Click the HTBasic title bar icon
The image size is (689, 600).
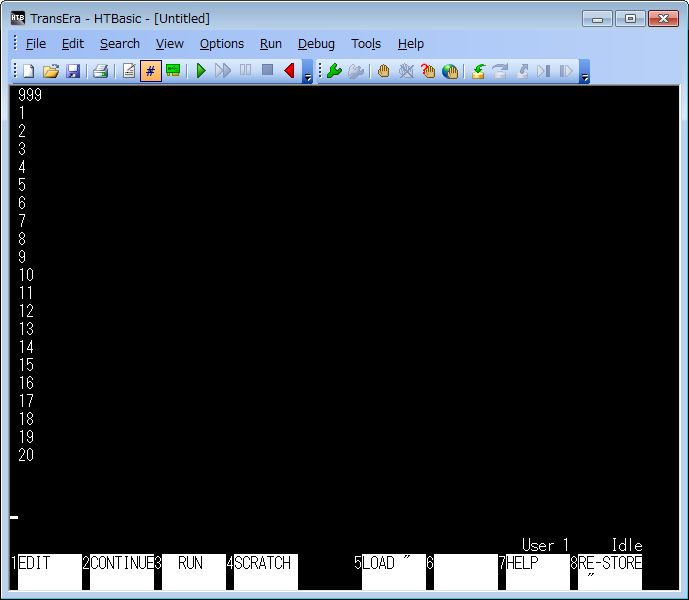coord(18,18)
